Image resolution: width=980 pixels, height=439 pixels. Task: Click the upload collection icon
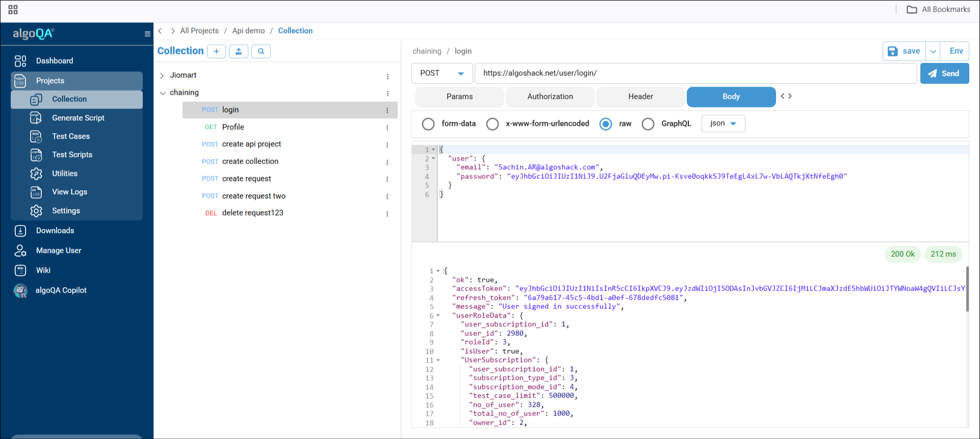click(239, 51)
